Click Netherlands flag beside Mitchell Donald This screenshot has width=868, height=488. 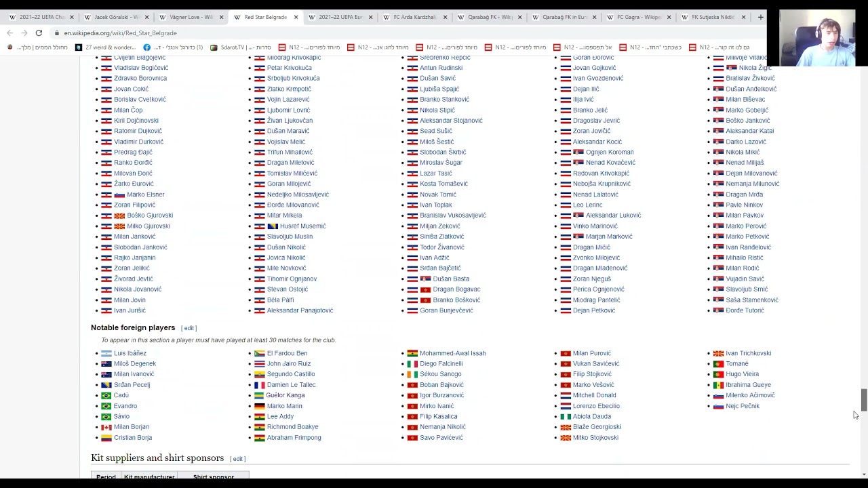565,395
